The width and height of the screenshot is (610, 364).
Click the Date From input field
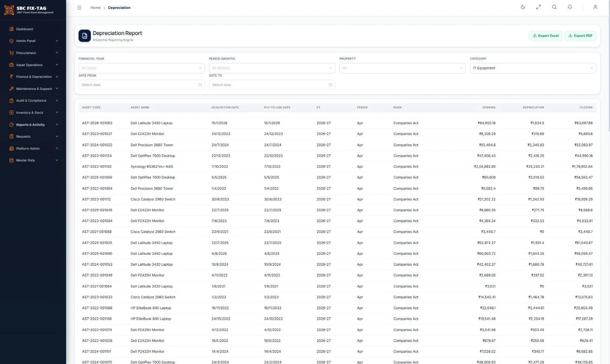141,85
